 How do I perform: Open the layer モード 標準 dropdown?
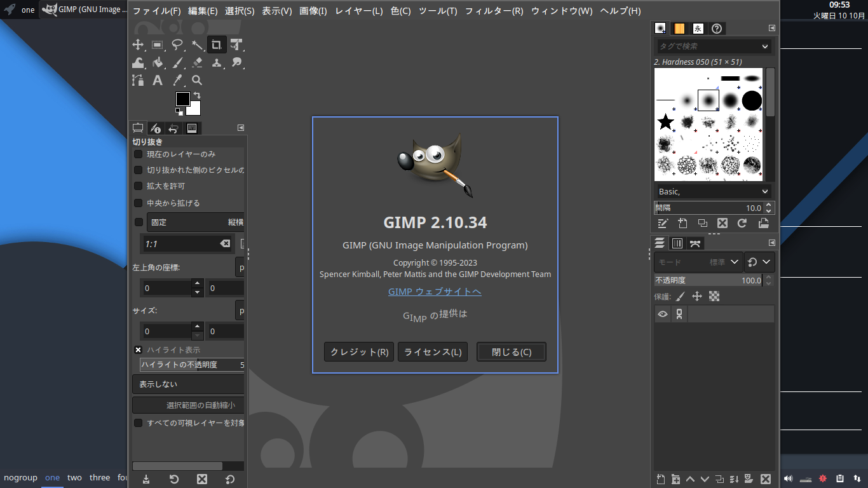pos(698,262)
